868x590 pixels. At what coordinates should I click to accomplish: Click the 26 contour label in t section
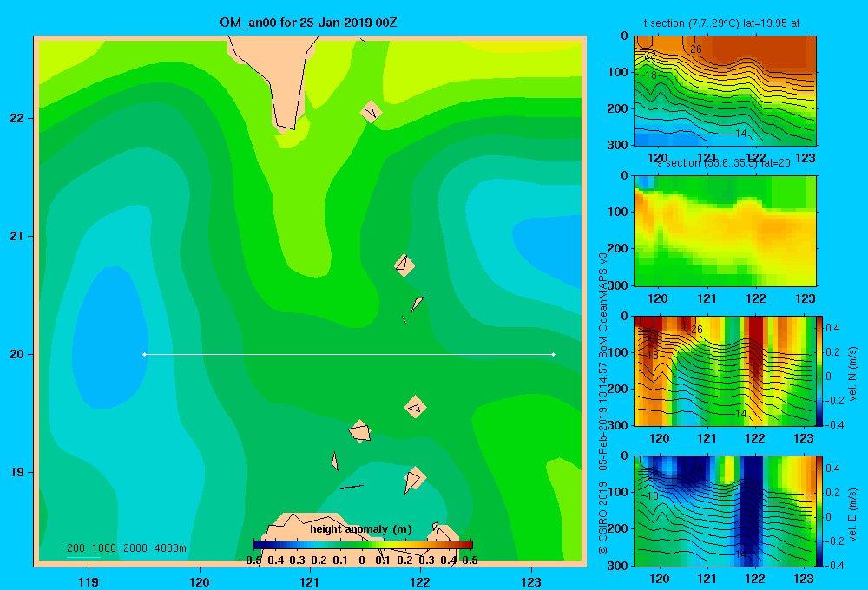click(696, 49)
